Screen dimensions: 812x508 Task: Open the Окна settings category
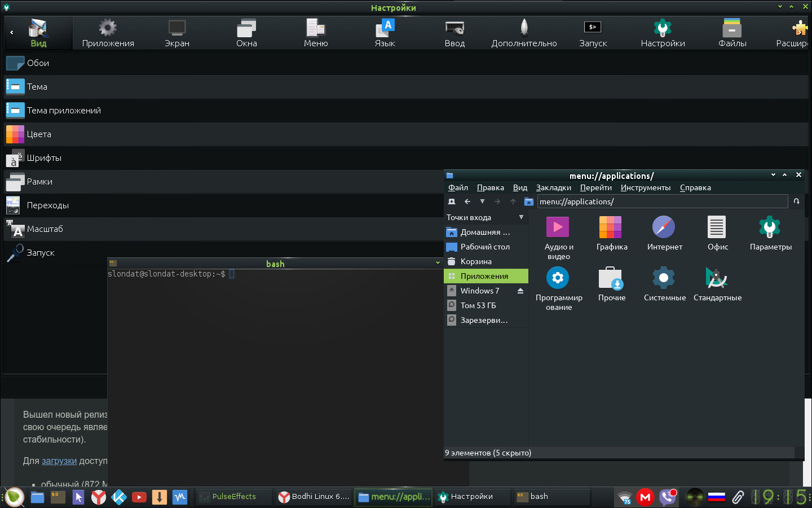coord(246,33)
